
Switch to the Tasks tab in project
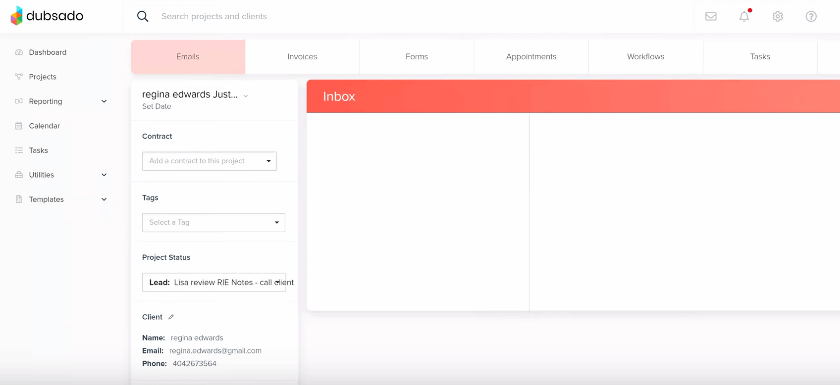click(x=760, y=57)
